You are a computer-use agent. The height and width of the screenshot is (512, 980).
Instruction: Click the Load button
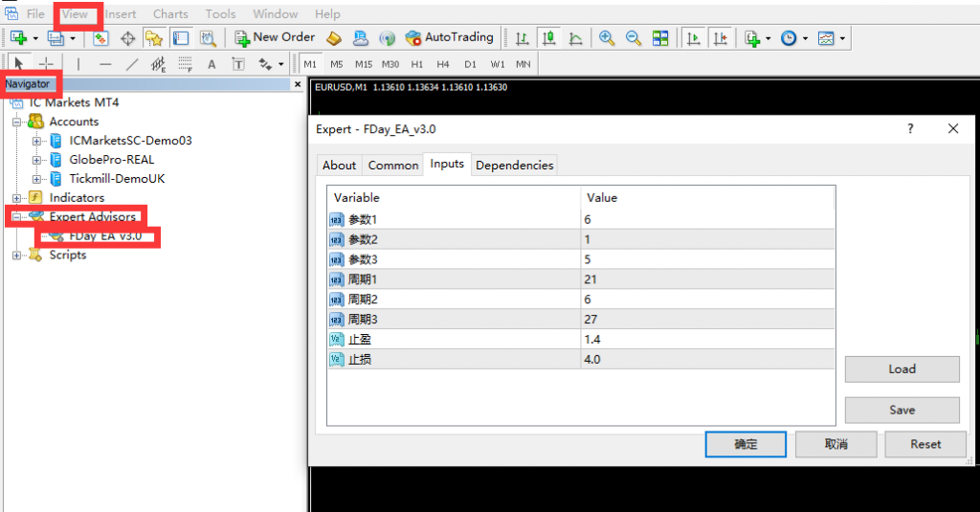[902, 369]
